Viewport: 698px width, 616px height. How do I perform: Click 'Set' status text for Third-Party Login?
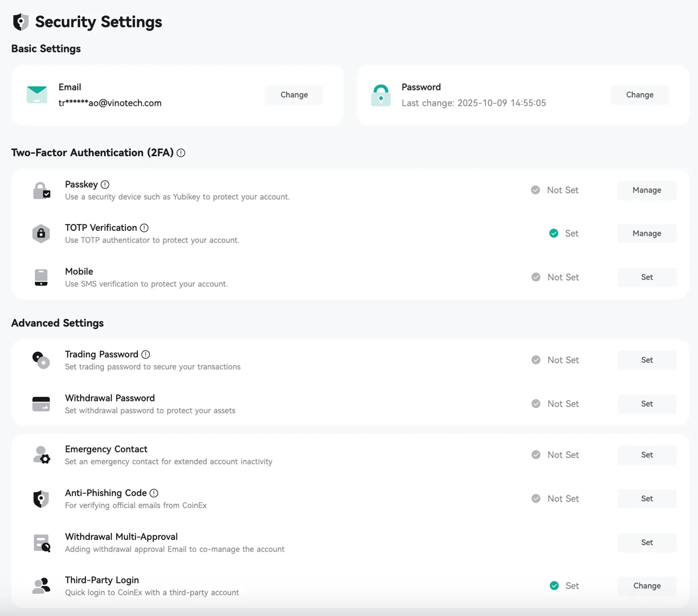coord(572,586)
